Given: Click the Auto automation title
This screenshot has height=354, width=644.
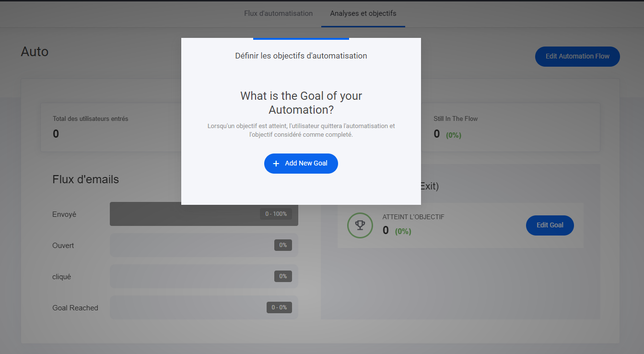Looking at the screenshot, I should (35, 51).
